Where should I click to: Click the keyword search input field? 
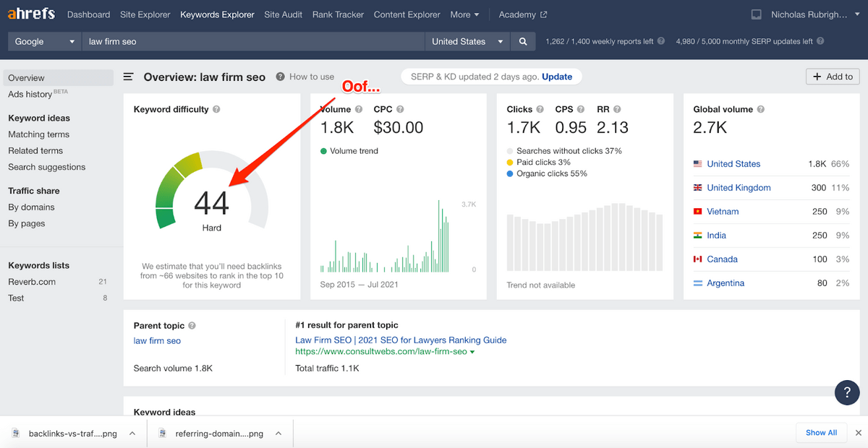click(253, 42)
